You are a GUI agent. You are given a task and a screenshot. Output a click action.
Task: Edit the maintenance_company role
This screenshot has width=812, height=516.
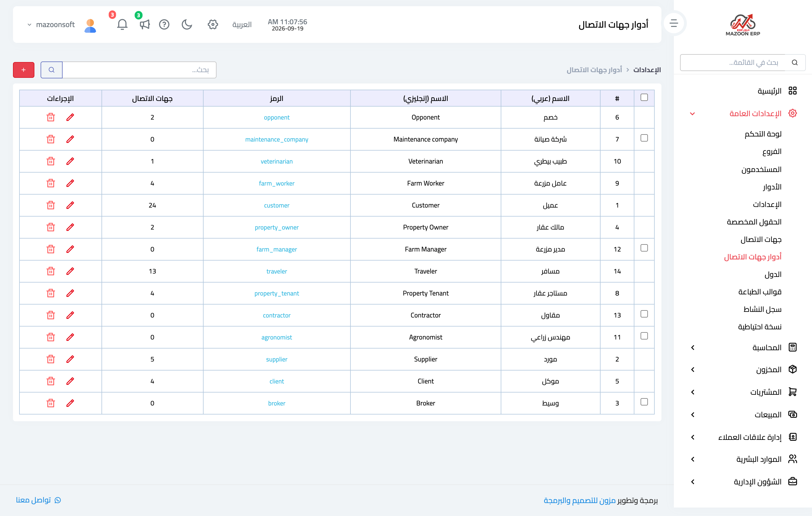pos(70,139)
